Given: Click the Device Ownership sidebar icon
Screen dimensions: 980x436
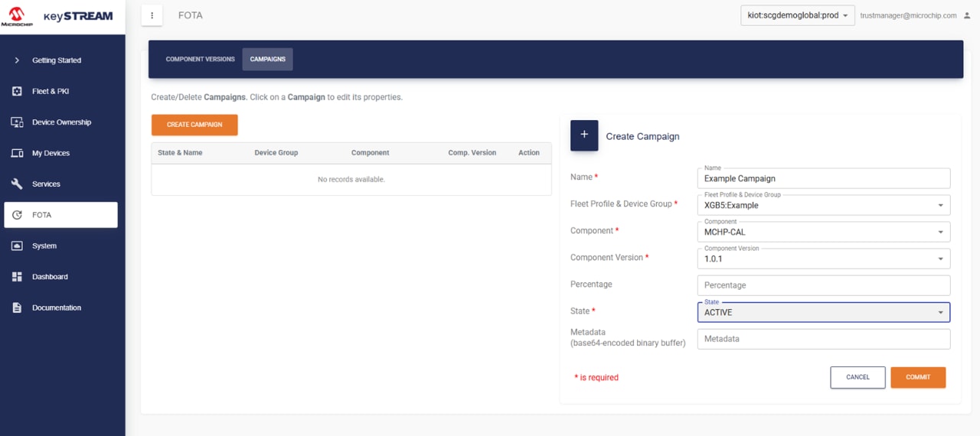Looking at the screenshot, I should point(17,122).
